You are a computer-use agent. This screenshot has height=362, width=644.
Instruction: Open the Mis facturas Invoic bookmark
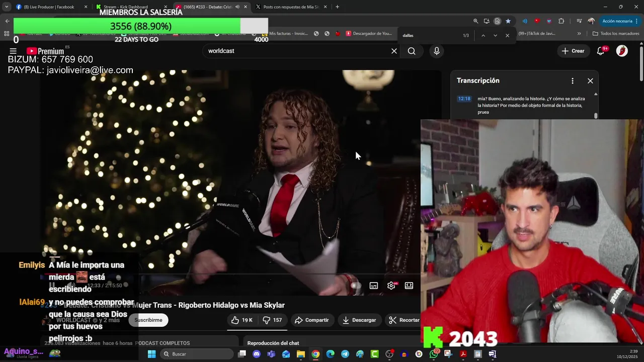pyautogui.click(x=285, y=34)
